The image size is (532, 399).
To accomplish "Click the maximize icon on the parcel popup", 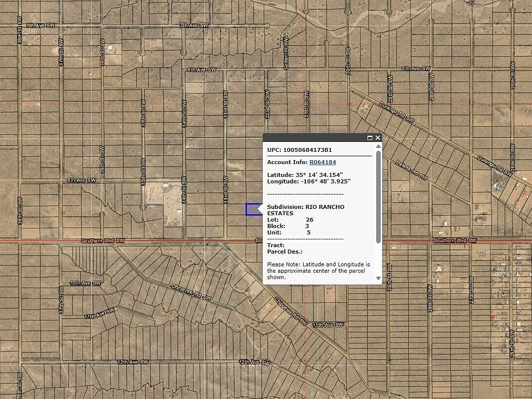I will [x=369, y=137].
